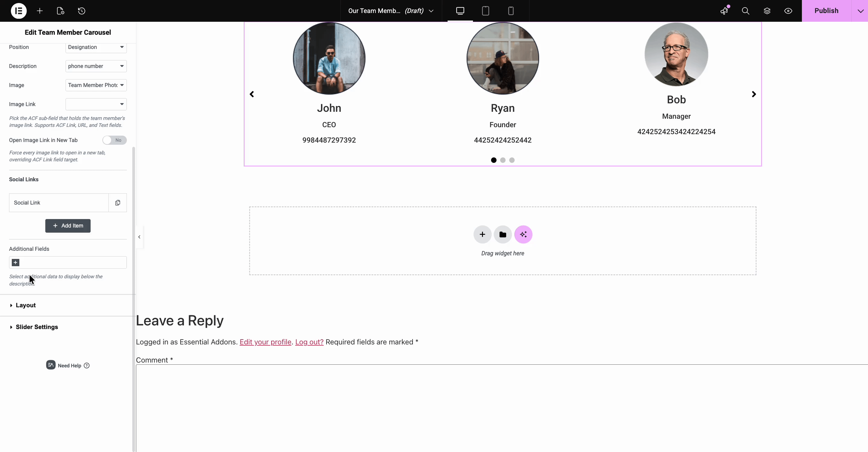Click Bob's team member photo
The height and width of the screenshot is (452, 868).
coord(676,54)
